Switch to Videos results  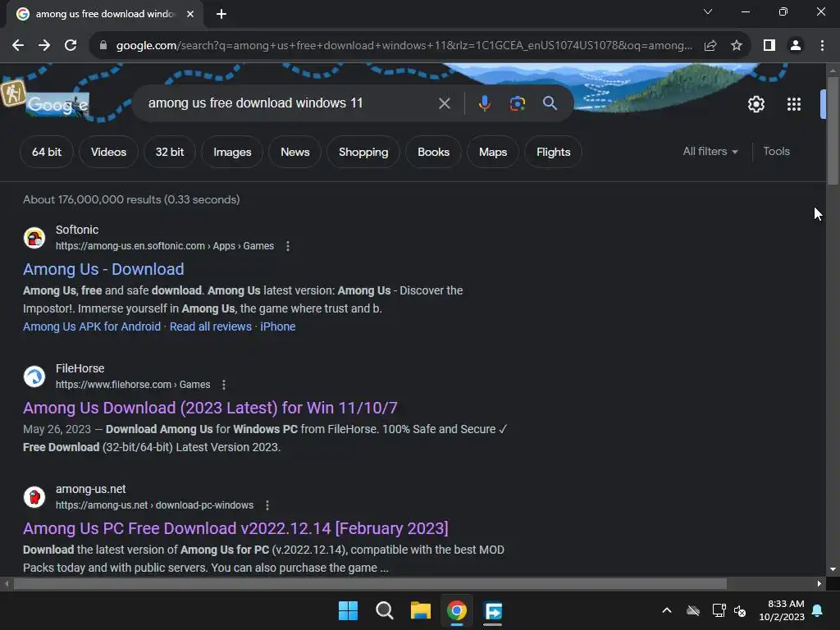pyautogui.click(x=109, y=152)
